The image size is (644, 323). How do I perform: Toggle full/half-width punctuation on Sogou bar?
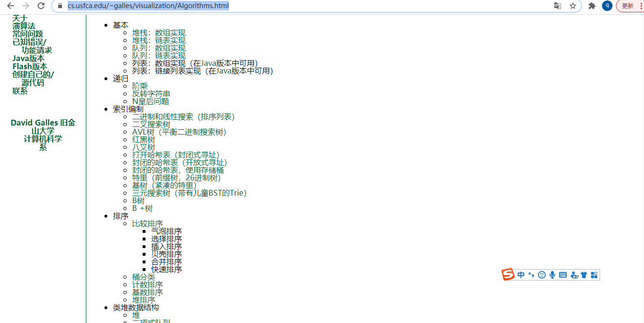(531, 275)
